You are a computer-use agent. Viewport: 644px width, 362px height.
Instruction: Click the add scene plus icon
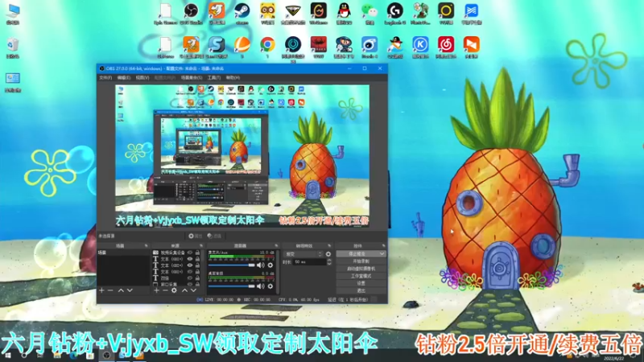(x=102, y=290)
